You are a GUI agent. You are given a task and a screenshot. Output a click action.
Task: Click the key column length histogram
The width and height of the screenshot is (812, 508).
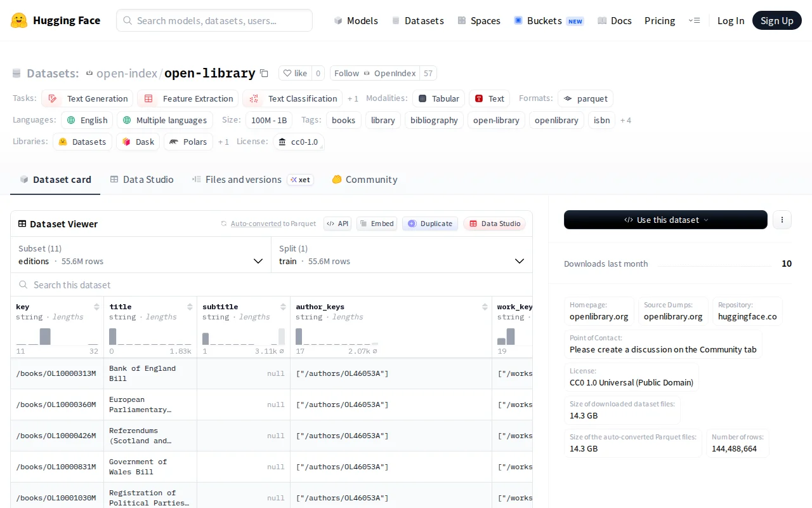57,337
